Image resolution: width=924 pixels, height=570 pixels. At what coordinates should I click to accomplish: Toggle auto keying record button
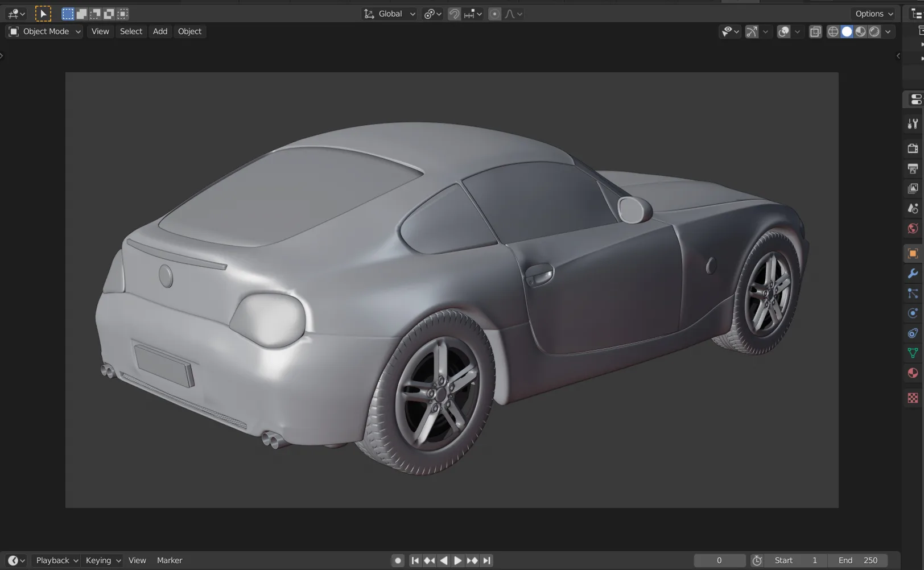tap(398, 560)
